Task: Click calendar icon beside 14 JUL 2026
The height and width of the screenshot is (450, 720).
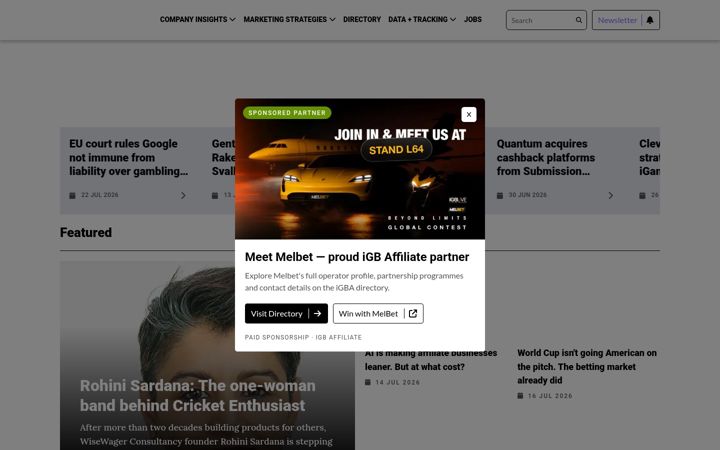Action: coord(367,382)
